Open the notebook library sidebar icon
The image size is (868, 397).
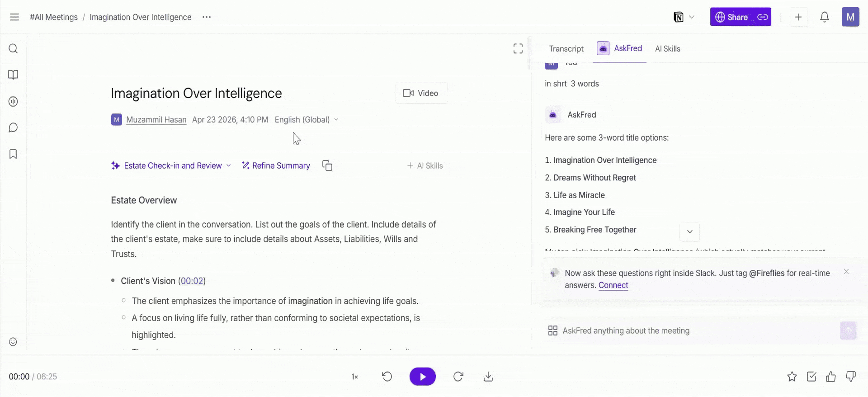pos(13,75)
